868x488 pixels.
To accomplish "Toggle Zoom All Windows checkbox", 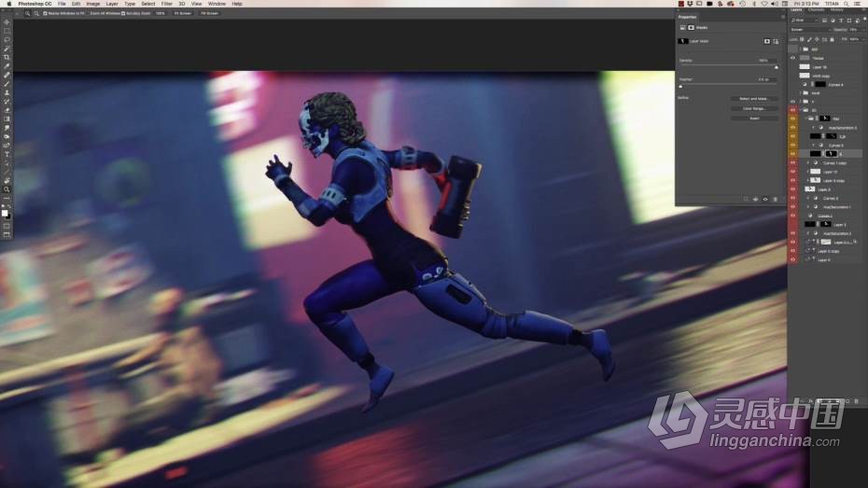I will point(89,13).
